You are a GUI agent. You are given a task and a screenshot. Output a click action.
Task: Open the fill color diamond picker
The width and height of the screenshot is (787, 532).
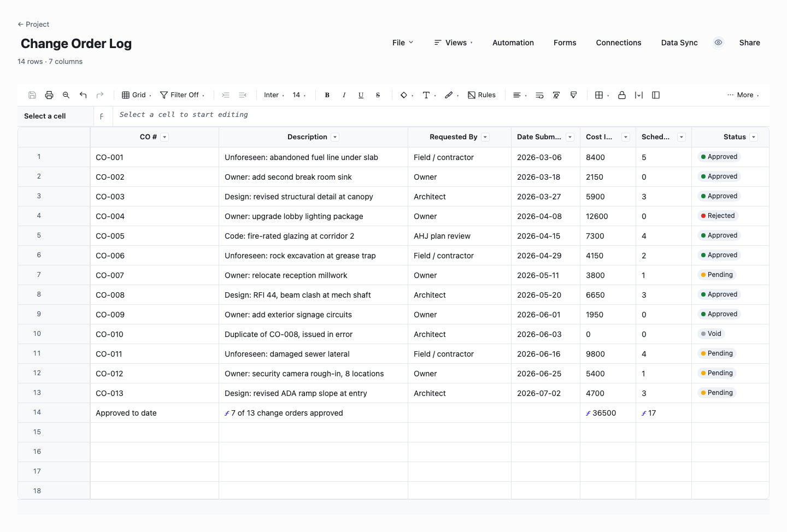coord(407,95)
